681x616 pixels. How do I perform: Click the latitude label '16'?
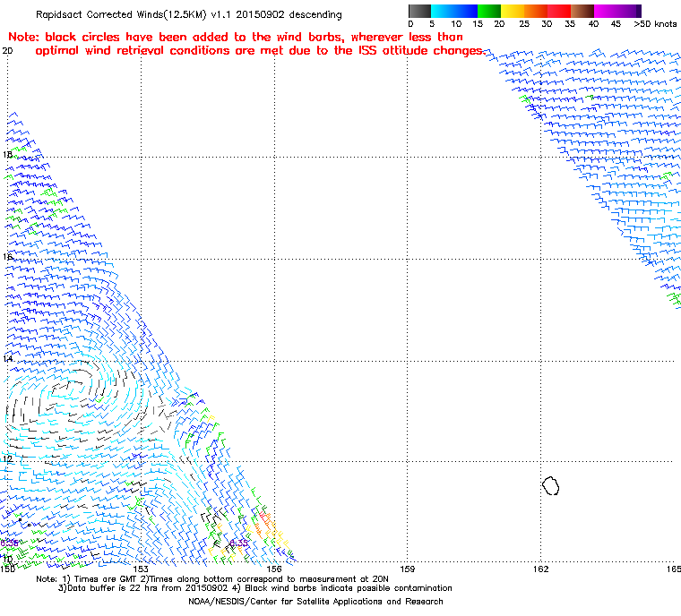(7, 257)
